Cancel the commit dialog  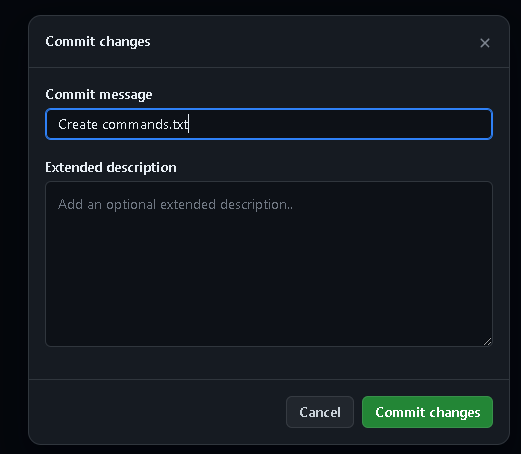point(320,412)
